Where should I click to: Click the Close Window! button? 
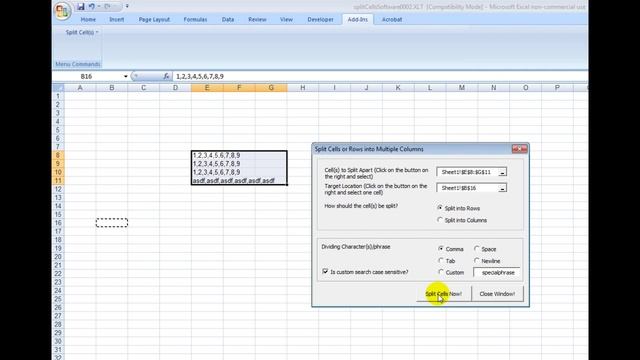coord(497,294)
